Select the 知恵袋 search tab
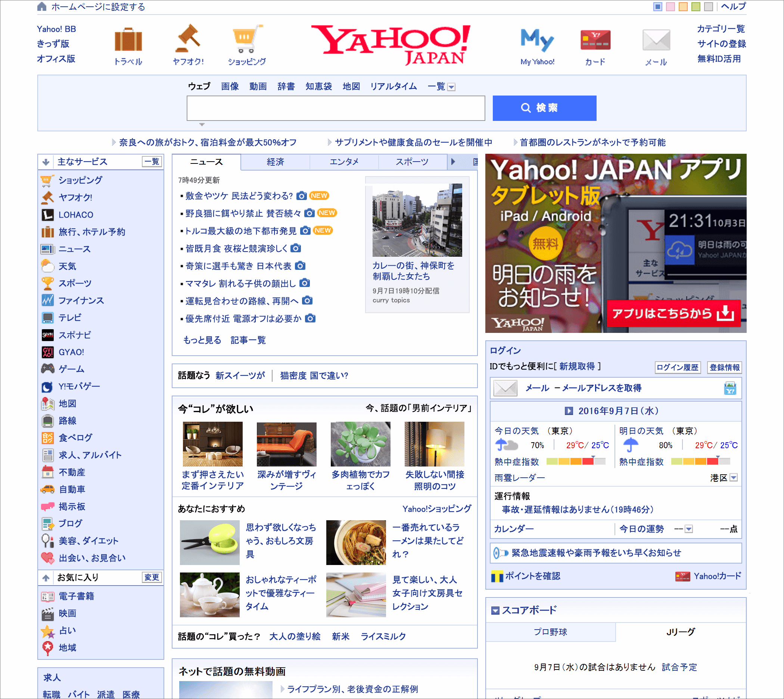This screenshot has width=784, height=699. (318, 86)
